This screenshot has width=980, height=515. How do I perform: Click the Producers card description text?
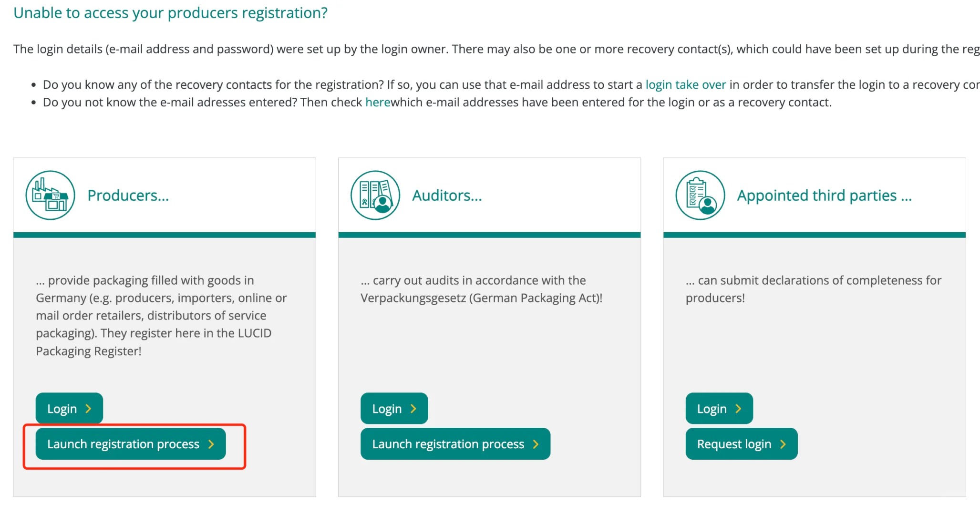[x=161, y=316]
